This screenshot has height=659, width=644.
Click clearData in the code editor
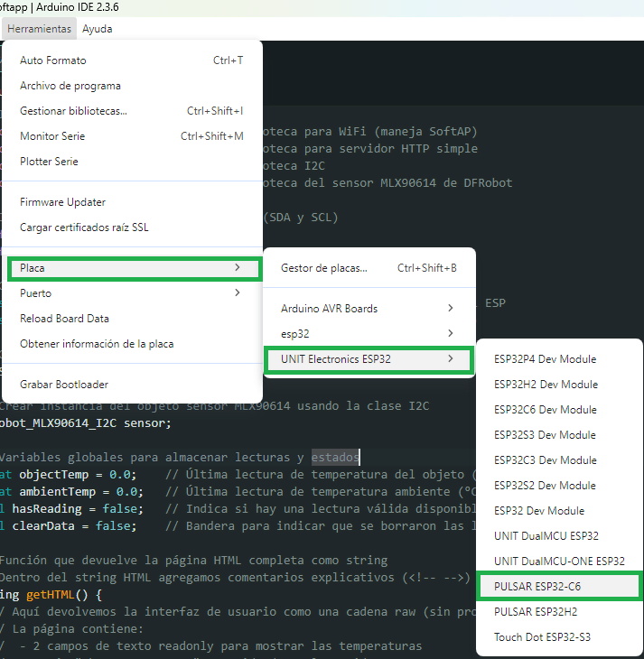(x=43, y=526)
